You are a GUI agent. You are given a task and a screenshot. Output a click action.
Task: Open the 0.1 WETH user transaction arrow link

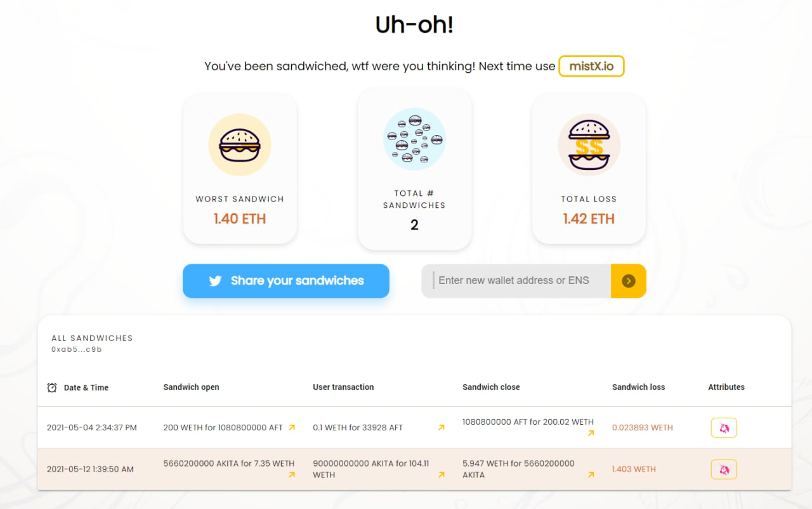441,427
